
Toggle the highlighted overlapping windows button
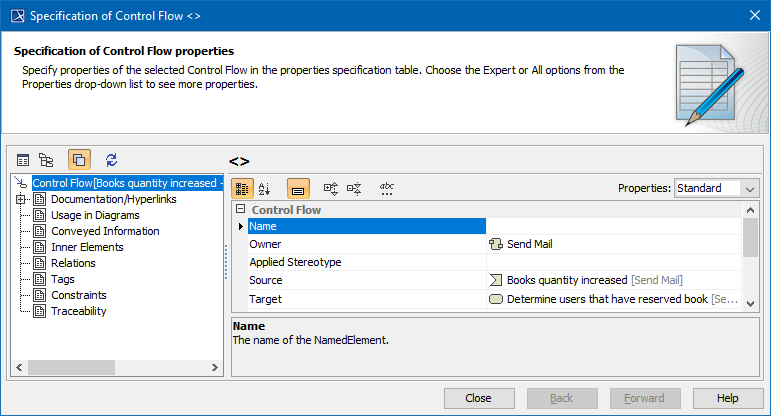point(80,160)
